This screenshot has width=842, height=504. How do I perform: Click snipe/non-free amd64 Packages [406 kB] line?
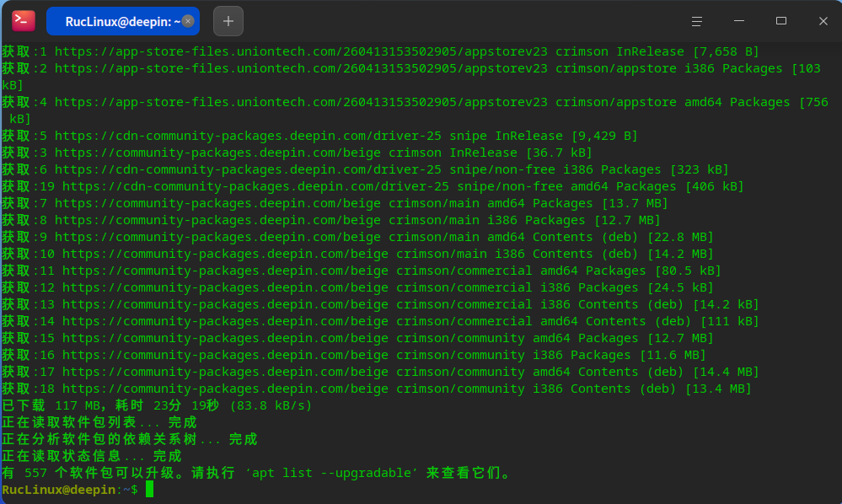point(373,186)
